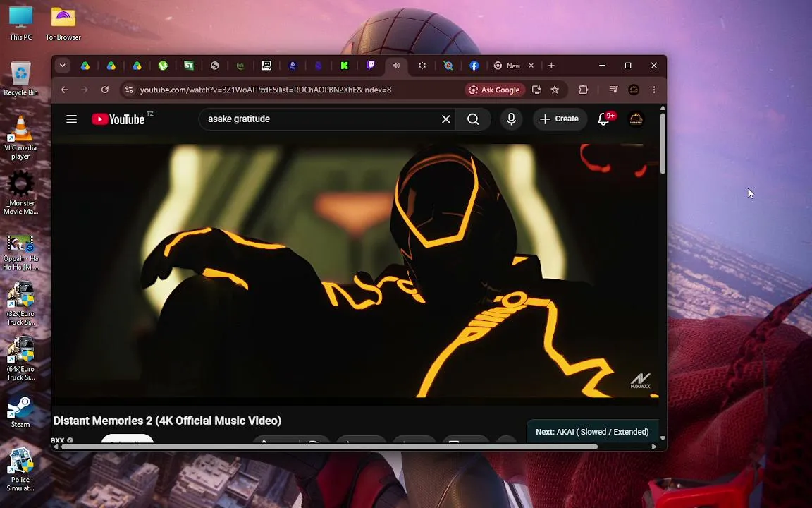
Task: Select (32x)Euro Truck Simulator shortcut
Action: (20, 304)
